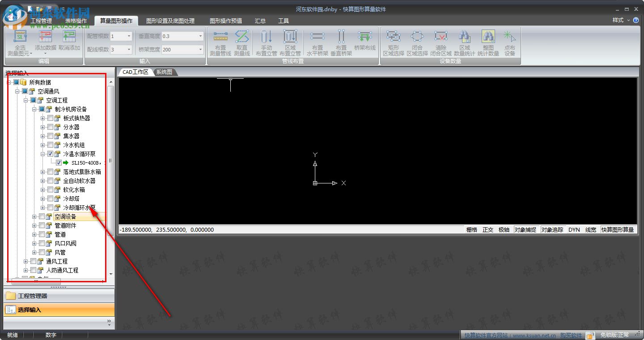Check the 管道附件 checkbox
Viewport: 644px width, 340px height.
[x=42, y=225]
